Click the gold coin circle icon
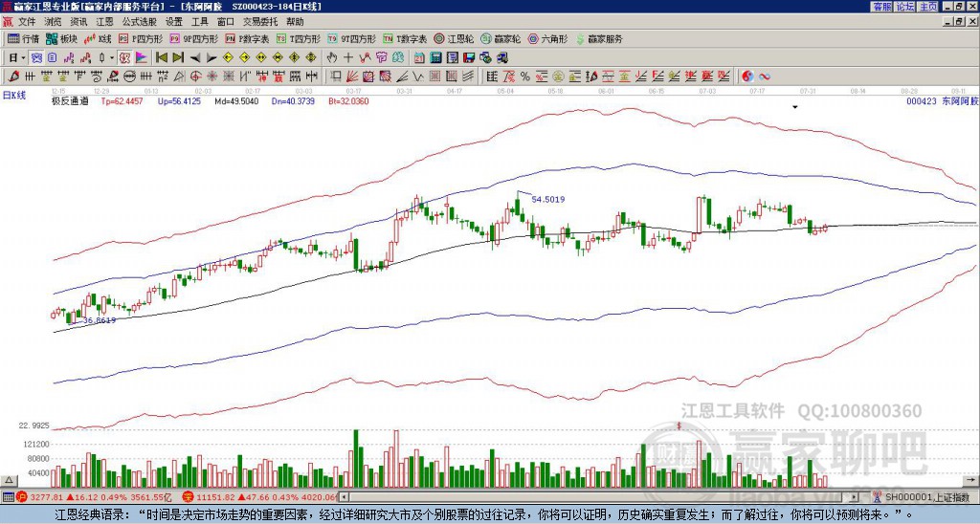Viewport: 980px width, 524px height. pyautogui.click(x=558, y=76)
